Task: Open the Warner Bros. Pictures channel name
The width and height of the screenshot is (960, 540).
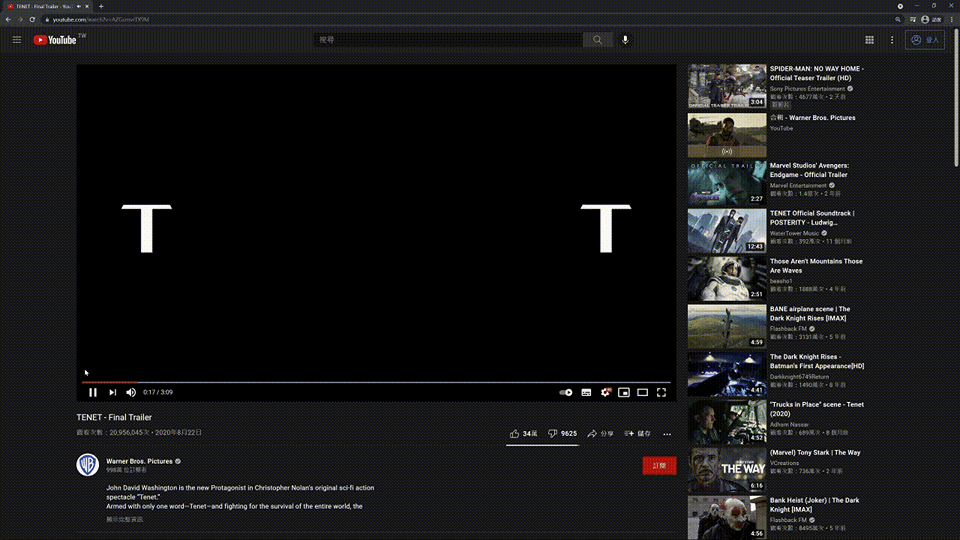Action: pyautogui.click(x=139, y=461)
